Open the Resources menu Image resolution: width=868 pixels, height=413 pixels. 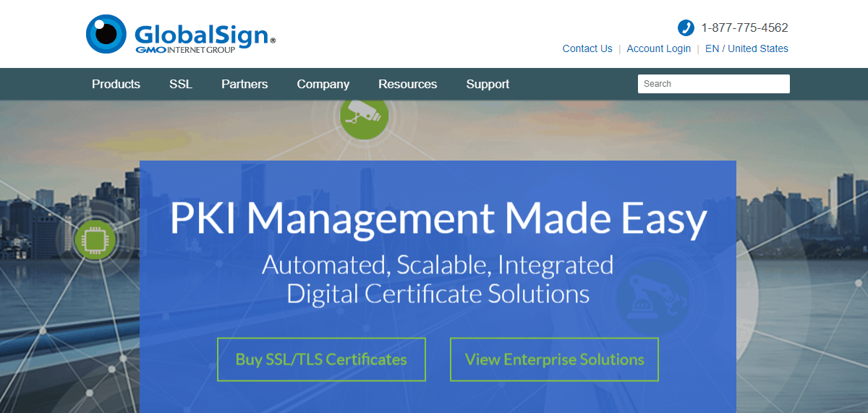click(x=408, y=84)
